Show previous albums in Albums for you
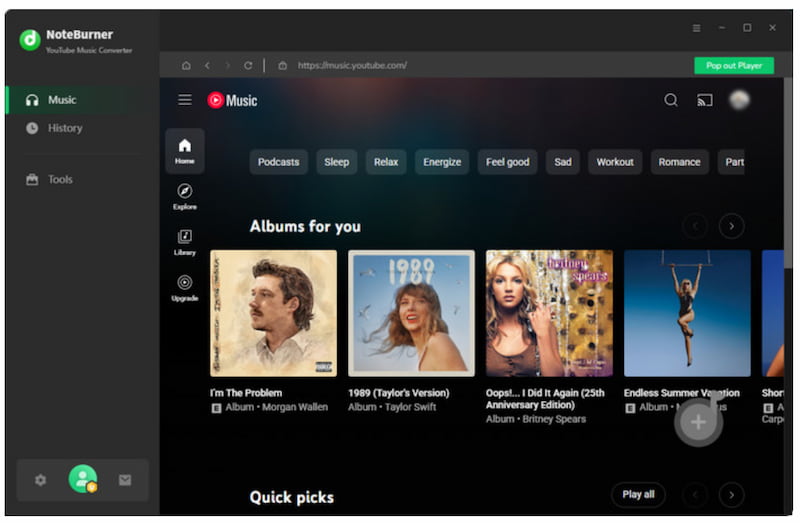 (x=695, y=226)
